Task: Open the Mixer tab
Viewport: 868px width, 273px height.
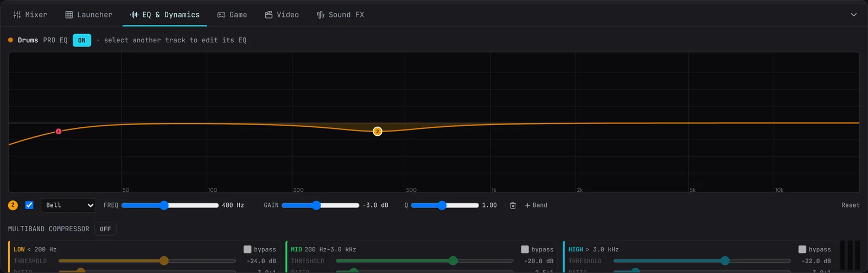Action: click(x=30, y=15)
